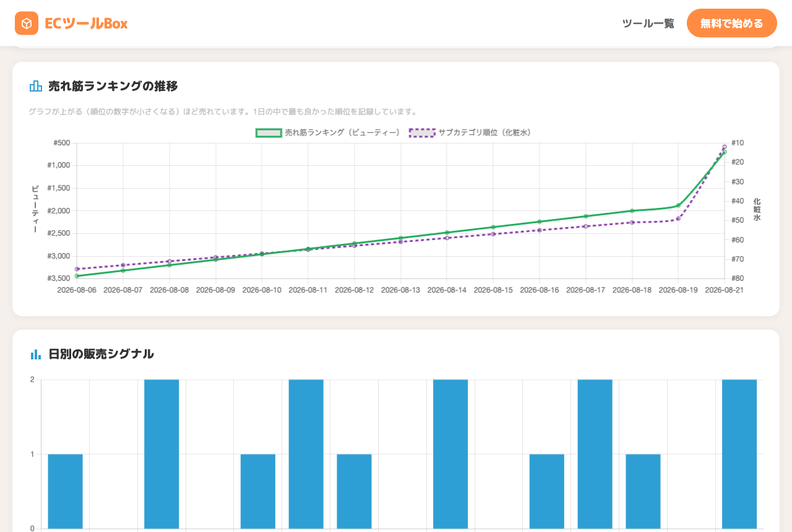Click the 無料で始める button
792x532 pixels.
[x=732, y=24]
